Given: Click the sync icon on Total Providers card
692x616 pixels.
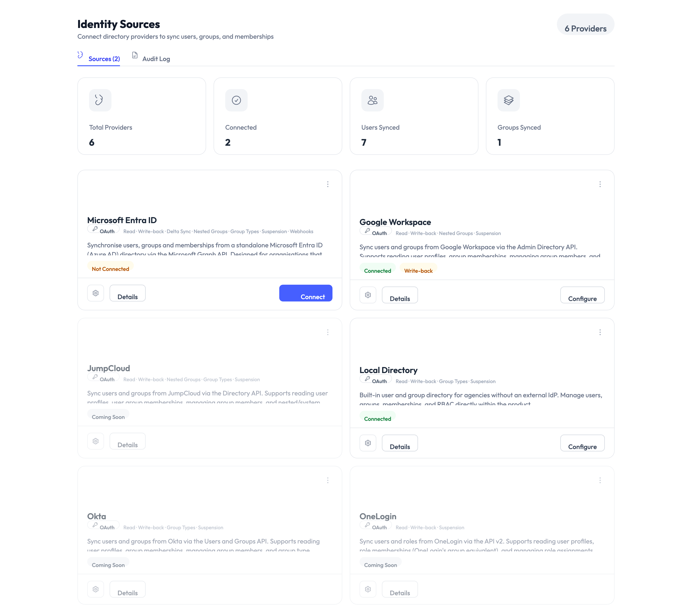Looking at the screenshot, I should [x=100, y=100].
